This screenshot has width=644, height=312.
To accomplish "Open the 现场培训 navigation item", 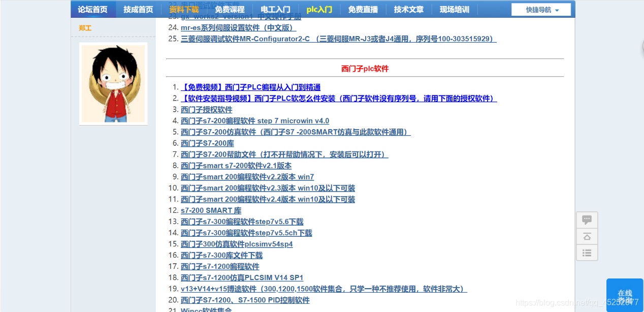I will pyautogui.click(x=455, y=9).
